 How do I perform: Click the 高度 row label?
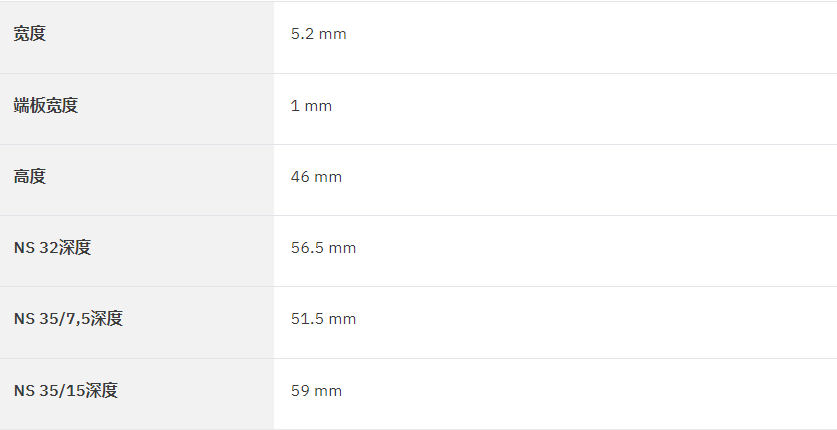pos(30,177)
